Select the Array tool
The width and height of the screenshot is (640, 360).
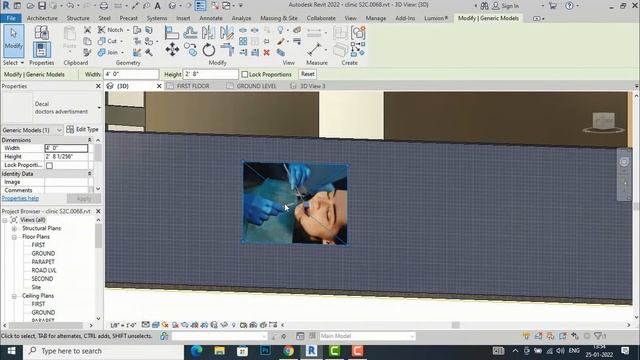click(243, 41)
